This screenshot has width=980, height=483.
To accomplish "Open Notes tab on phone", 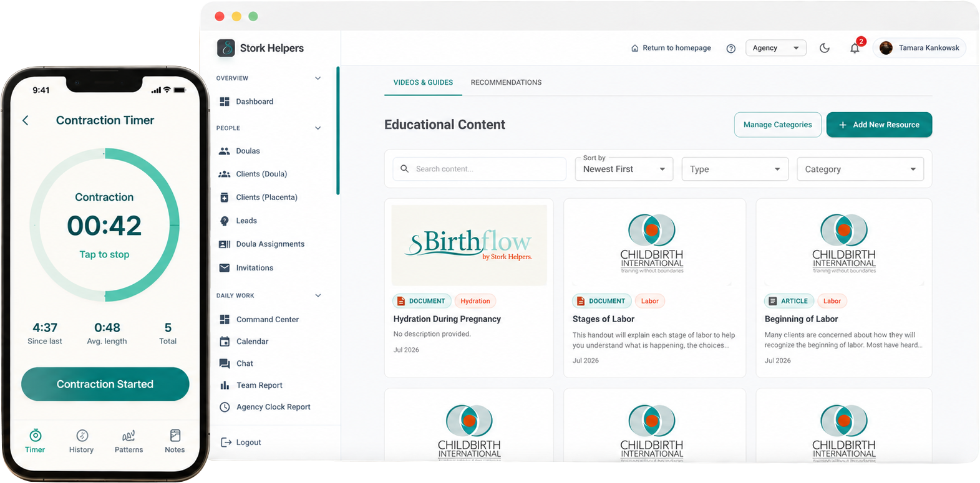I will pos(175,441).
